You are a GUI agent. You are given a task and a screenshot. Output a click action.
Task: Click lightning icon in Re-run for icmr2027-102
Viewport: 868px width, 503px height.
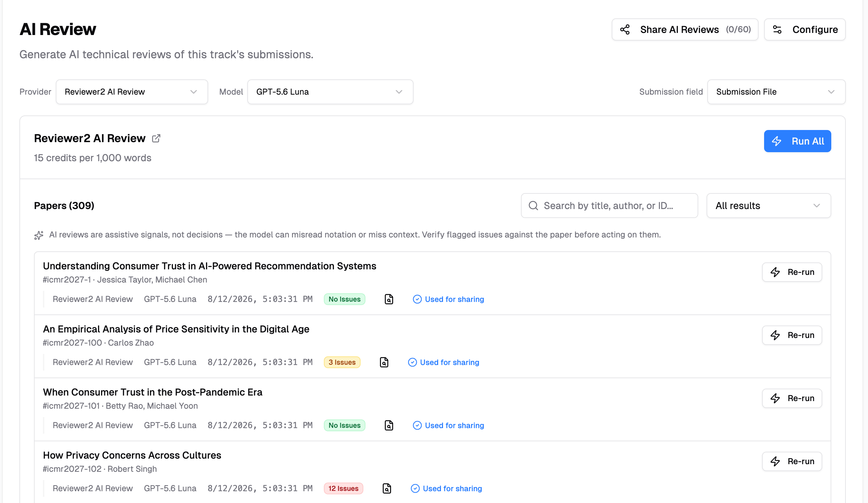(775, 461)
